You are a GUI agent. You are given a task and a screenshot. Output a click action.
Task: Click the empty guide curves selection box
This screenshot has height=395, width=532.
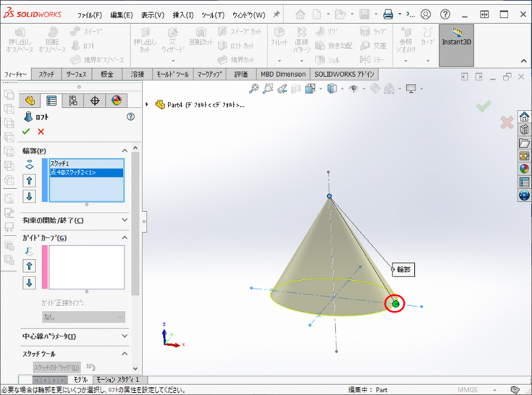tap(86, 267)
